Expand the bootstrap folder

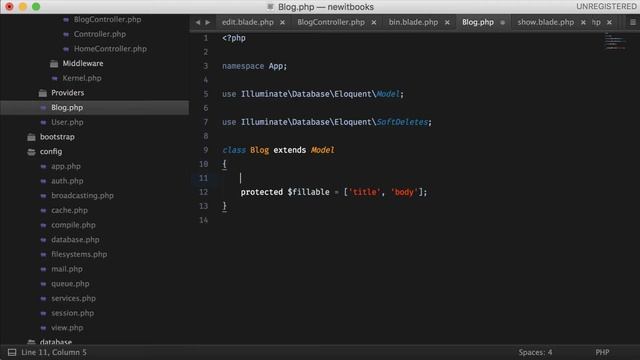point(57,137)
